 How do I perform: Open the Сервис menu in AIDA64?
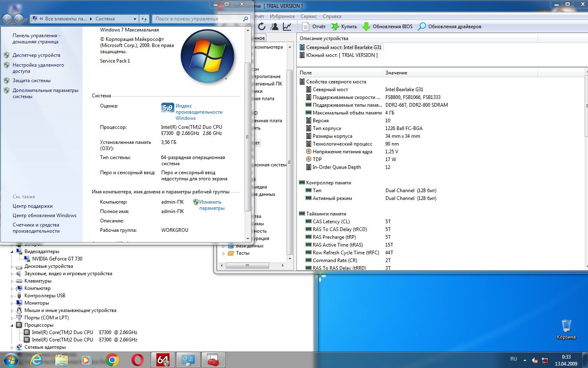click(309, 16)
